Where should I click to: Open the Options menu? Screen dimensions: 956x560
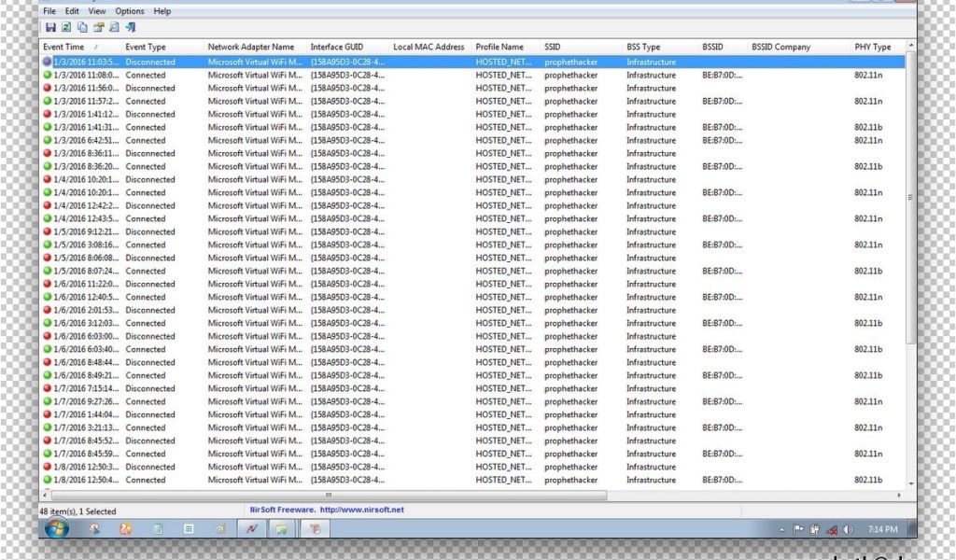click(x=130, y=11)
